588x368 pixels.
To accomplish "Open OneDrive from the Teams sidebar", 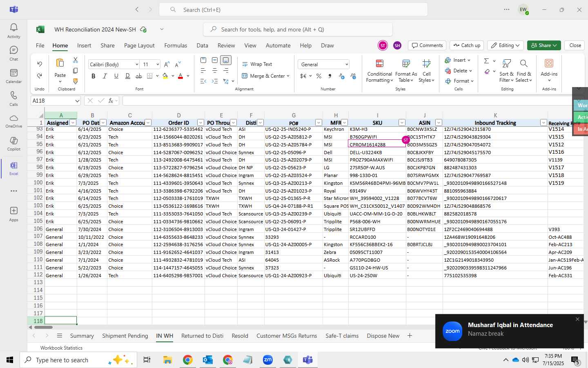I will [x=13, y=121].
